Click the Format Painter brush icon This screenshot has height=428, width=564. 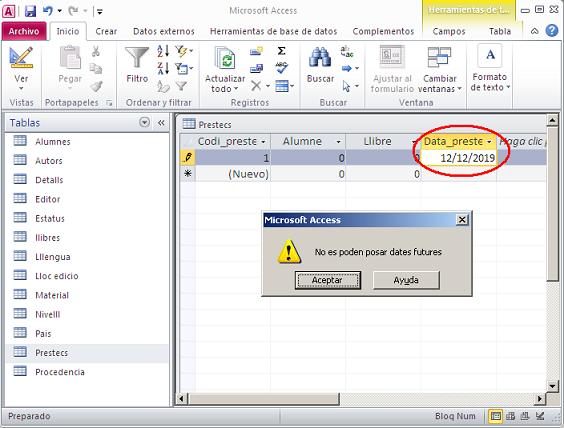click(x=96, y=86)
